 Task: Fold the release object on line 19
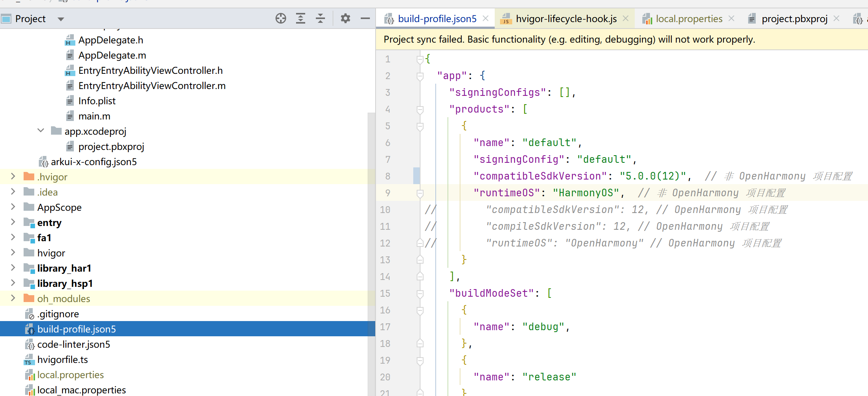(420, 361)
